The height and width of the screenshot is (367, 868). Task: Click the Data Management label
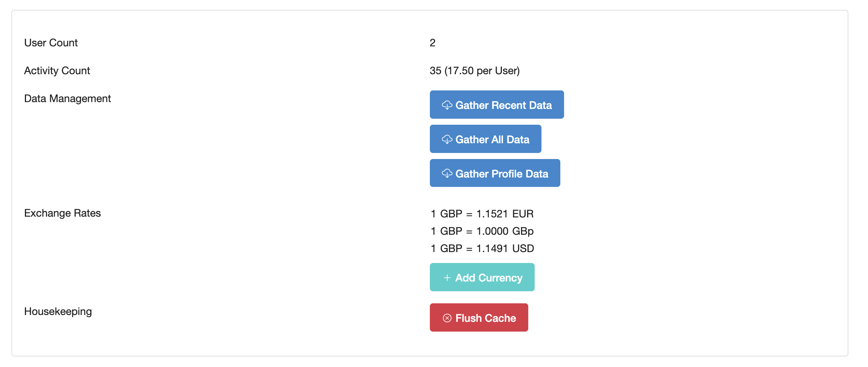[x=67, y=99]
